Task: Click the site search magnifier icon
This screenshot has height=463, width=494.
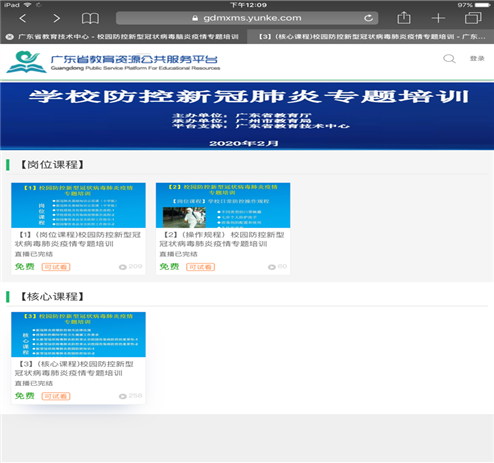Action: click(x=449, y=59)
